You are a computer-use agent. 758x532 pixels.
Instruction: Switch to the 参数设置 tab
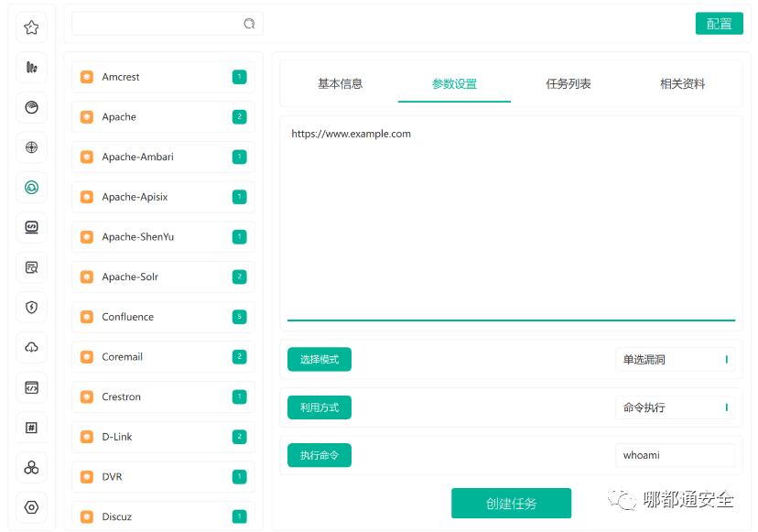coord(454,84)
